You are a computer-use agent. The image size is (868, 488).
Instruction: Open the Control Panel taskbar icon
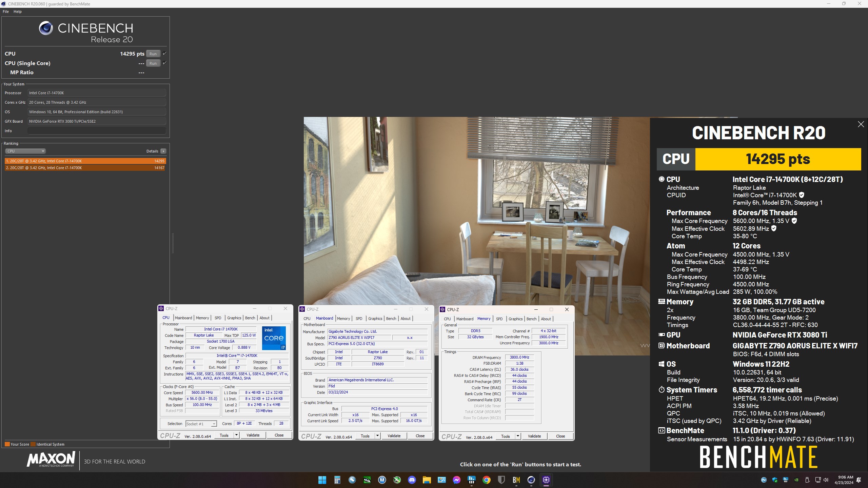click(441, 480)
